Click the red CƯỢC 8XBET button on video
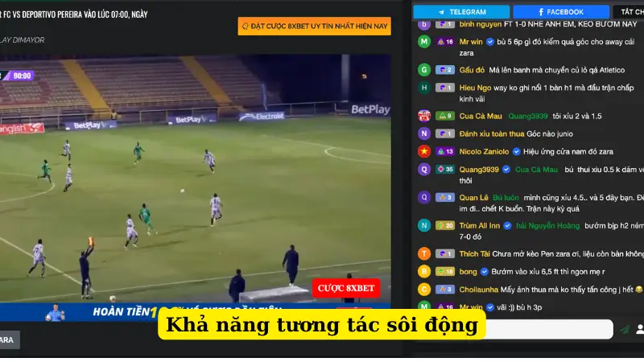The image size is (644, 362). (x=346, y=288)
